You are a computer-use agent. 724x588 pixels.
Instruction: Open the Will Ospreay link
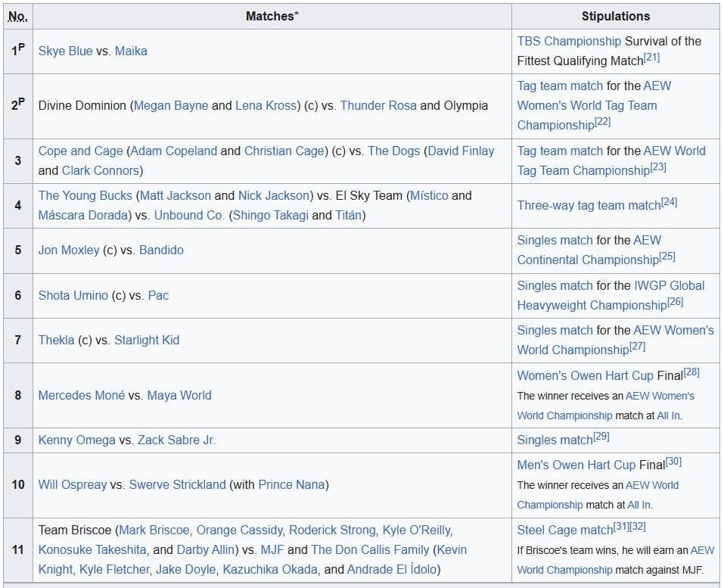coord(73,485)
